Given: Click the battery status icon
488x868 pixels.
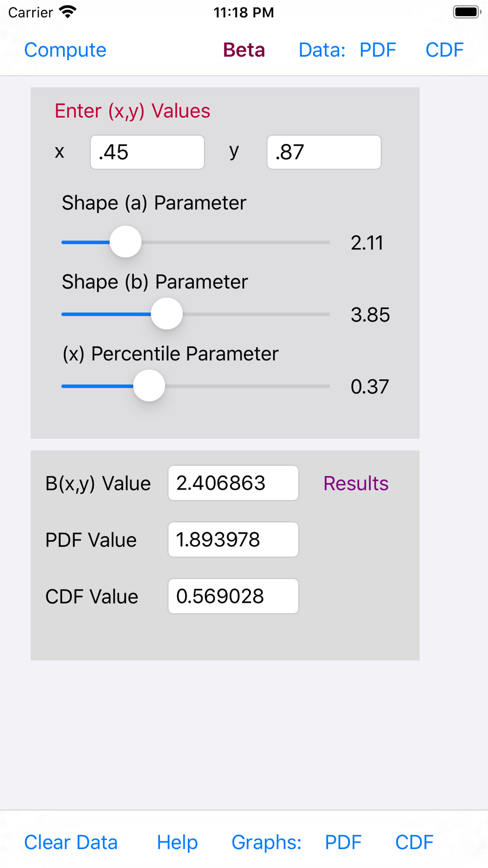Looking at the screenshot, I should click(467, 12).
